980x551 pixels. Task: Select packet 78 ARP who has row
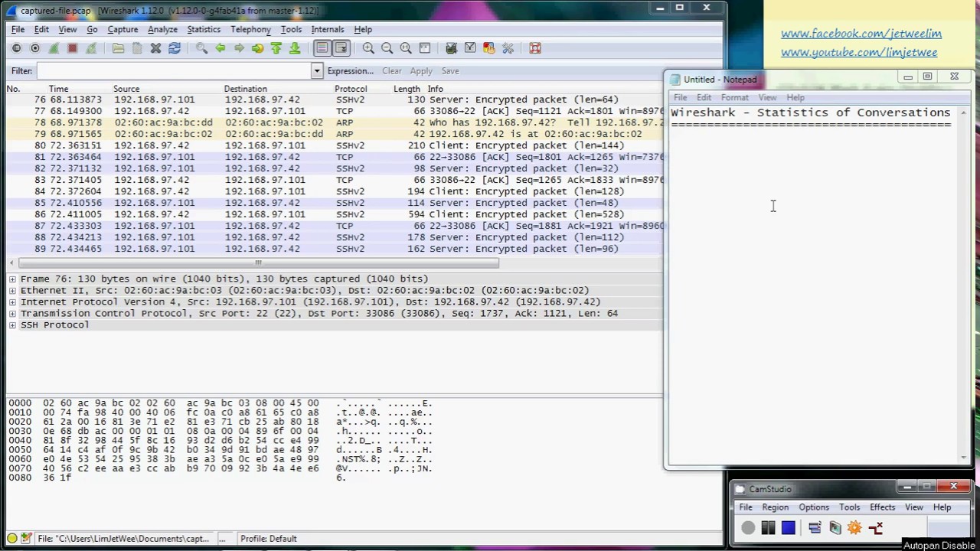[x=335, y=122]
